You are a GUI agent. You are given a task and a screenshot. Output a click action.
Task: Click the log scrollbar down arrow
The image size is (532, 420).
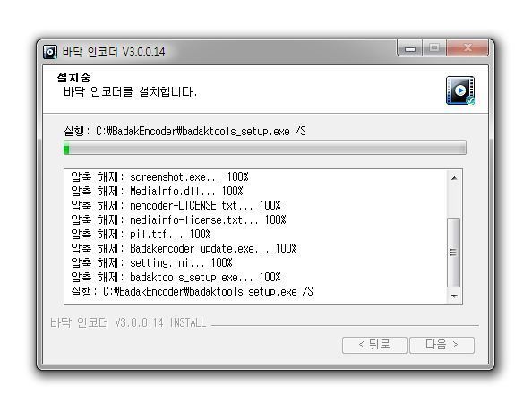pos(454,296)
